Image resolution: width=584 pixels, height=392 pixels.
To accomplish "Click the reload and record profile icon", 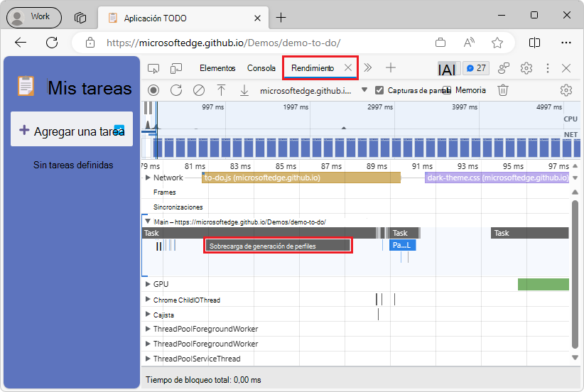I will pos(176,90).
